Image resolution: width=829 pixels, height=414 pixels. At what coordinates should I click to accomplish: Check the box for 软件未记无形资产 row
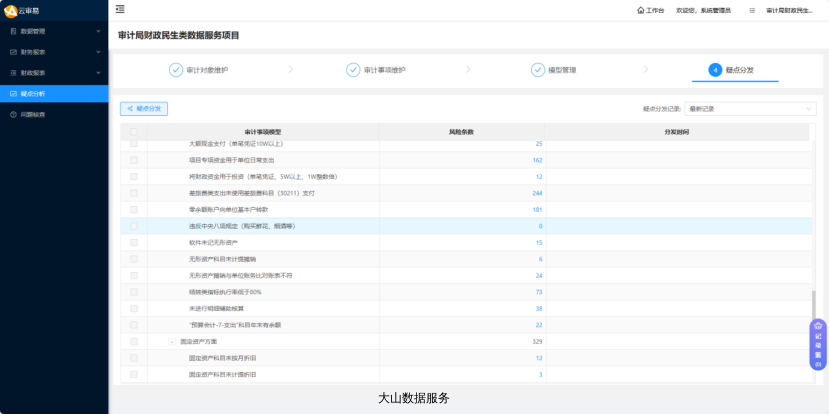point(134,242)
